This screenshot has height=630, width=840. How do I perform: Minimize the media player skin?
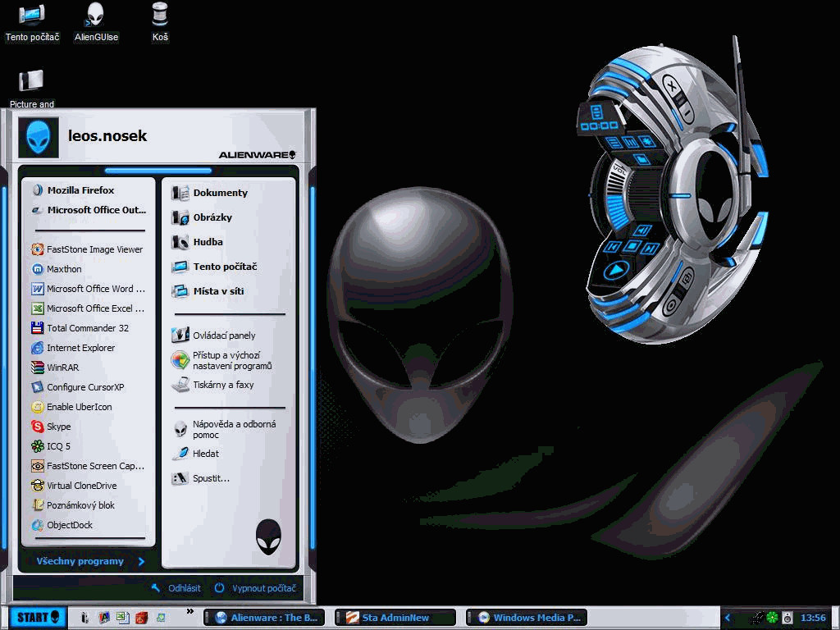pos(686,112)
